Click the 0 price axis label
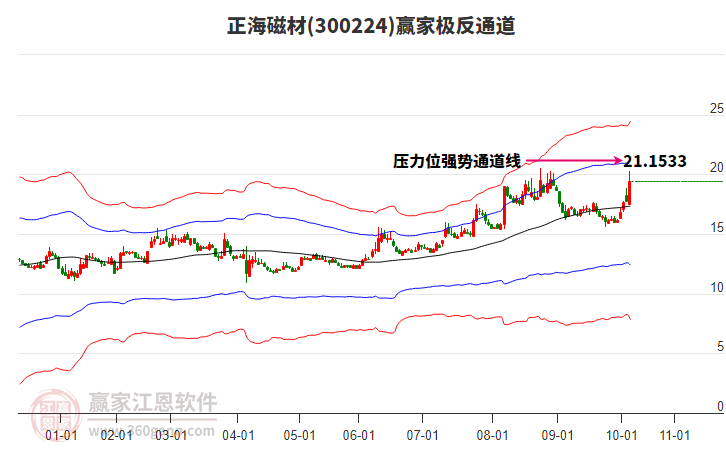Viewport: 726px width, 450px height. coord(720,406)
